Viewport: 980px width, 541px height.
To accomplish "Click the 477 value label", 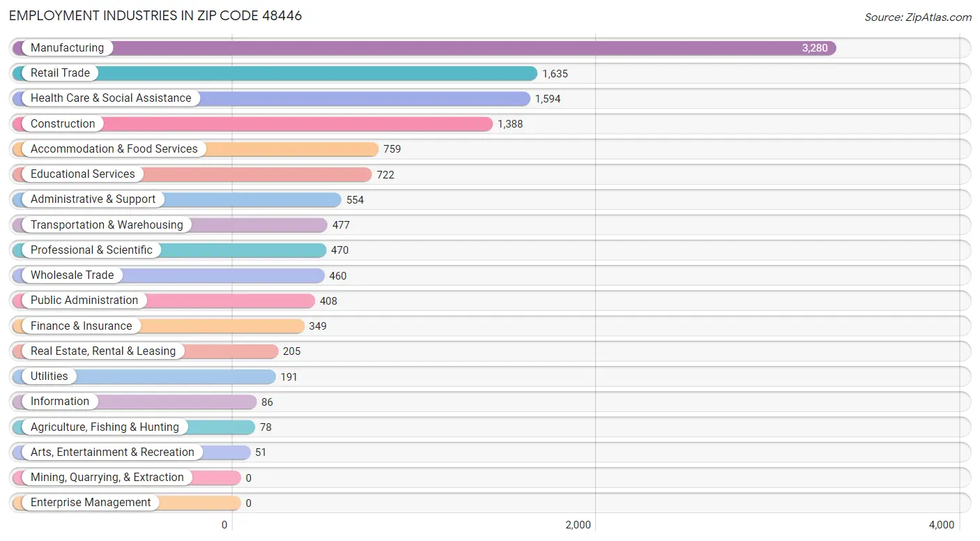I will pyautogui.click(x=341, y=225).
